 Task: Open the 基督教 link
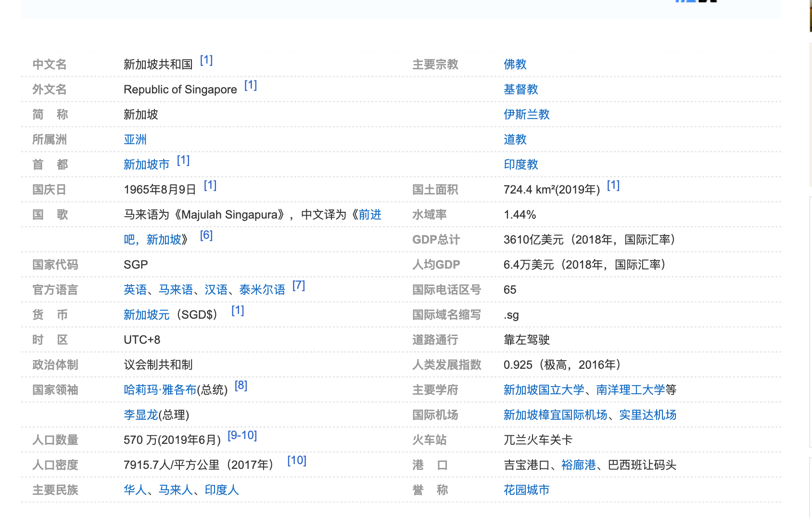pyautogui.click(x=520, y=90)
